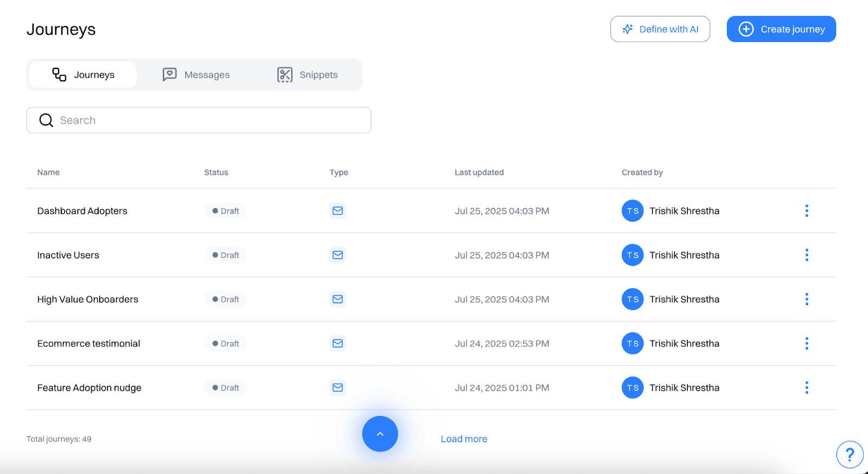Switch to the Messages tab
Screen dimensions: 868x474
pos(196,75)
